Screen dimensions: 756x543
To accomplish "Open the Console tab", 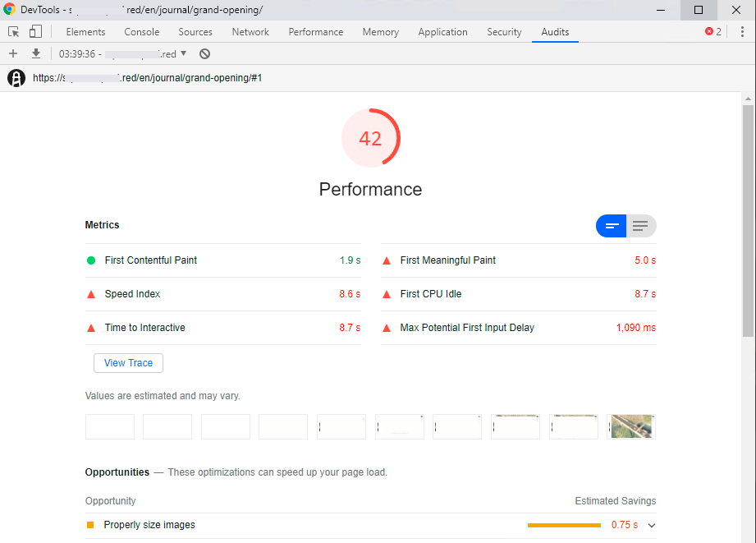I will pos(142,32).
